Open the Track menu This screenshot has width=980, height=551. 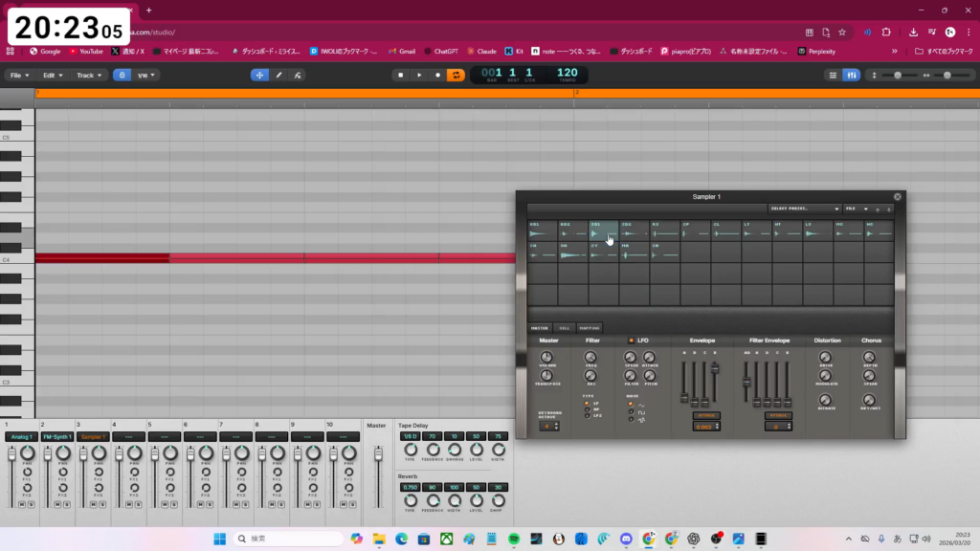point(88,75)
